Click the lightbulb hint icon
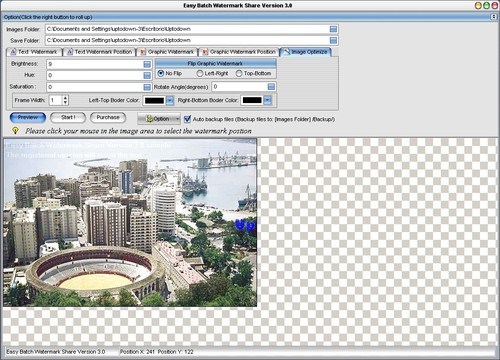This screenshot has height=360, width=500. 15,130
